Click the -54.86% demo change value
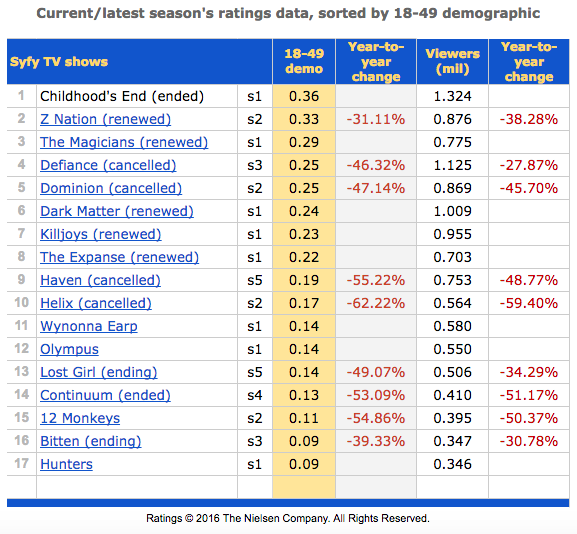This screenshot has height=534, width=577. point(376,418)
